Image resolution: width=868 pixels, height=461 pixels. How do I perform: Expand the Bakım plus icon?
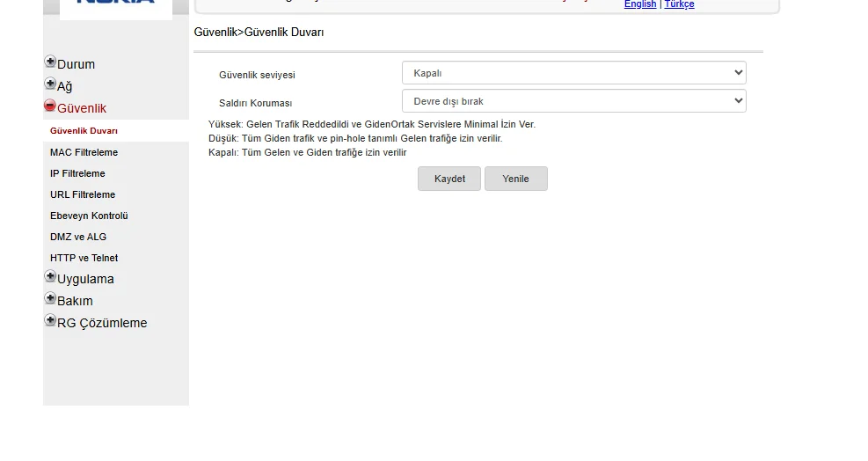tap(50, 298)
